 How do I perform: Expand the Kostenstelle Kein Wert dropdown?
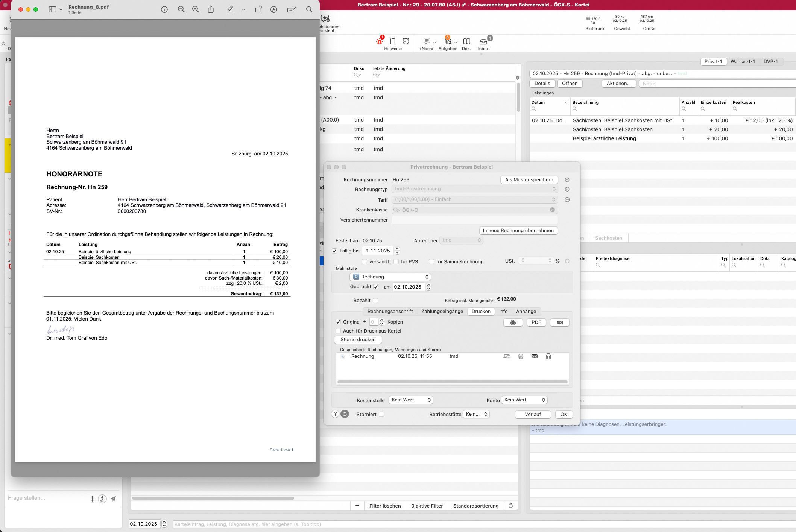[x=411, y=400]
